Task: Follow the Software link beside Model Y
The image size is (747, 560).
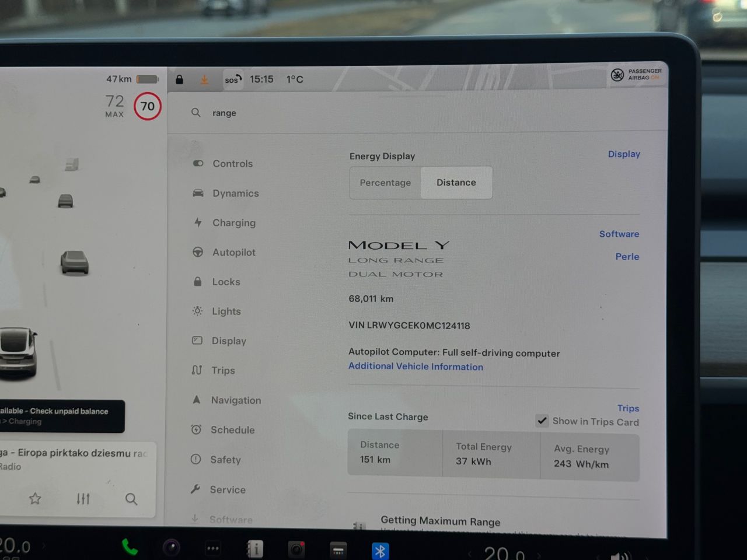Action: [x=619, y=234]
